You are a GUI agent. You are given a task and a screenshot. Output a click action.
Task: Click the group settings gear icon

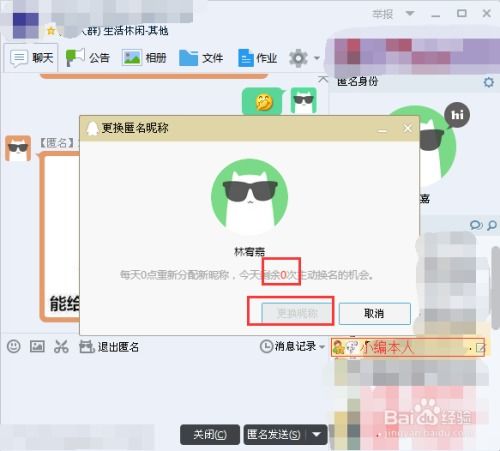pyautogui.click(x=298, y=58)
